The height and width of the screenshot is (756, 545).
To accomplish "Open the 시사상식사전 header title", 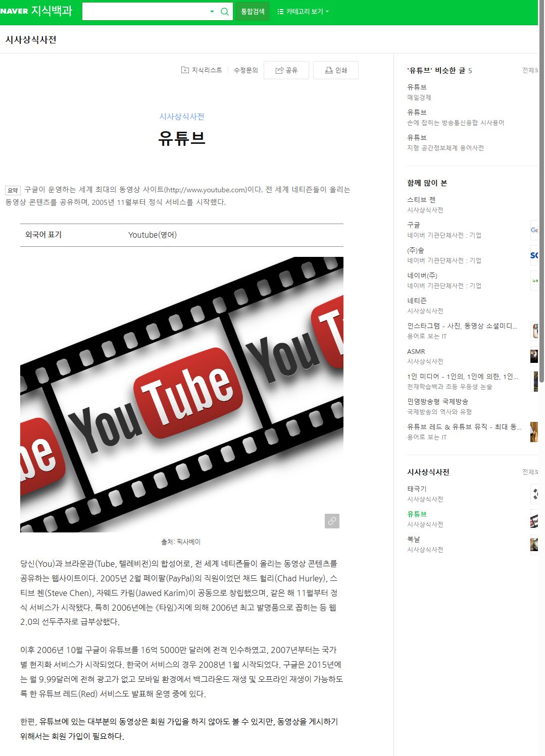I will [31, 39].
